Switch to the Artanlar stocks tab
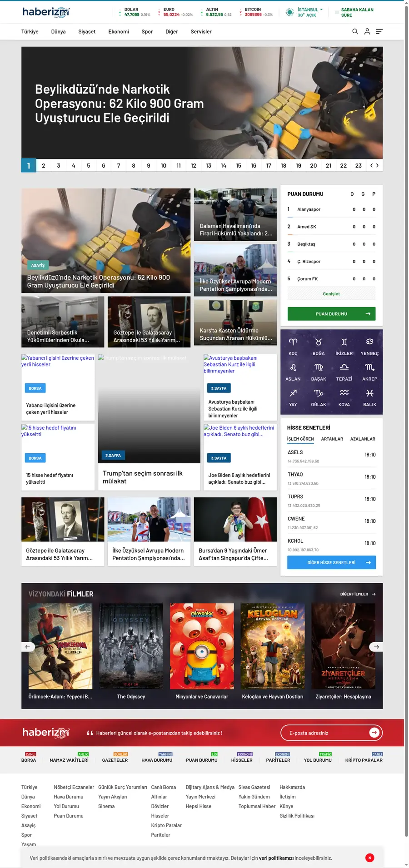 coord(332,439)
